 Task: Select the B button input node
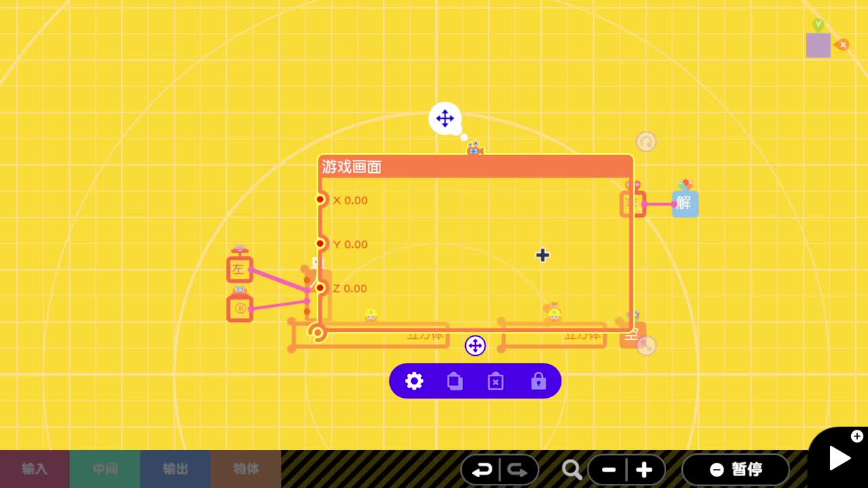click(239, 308)
